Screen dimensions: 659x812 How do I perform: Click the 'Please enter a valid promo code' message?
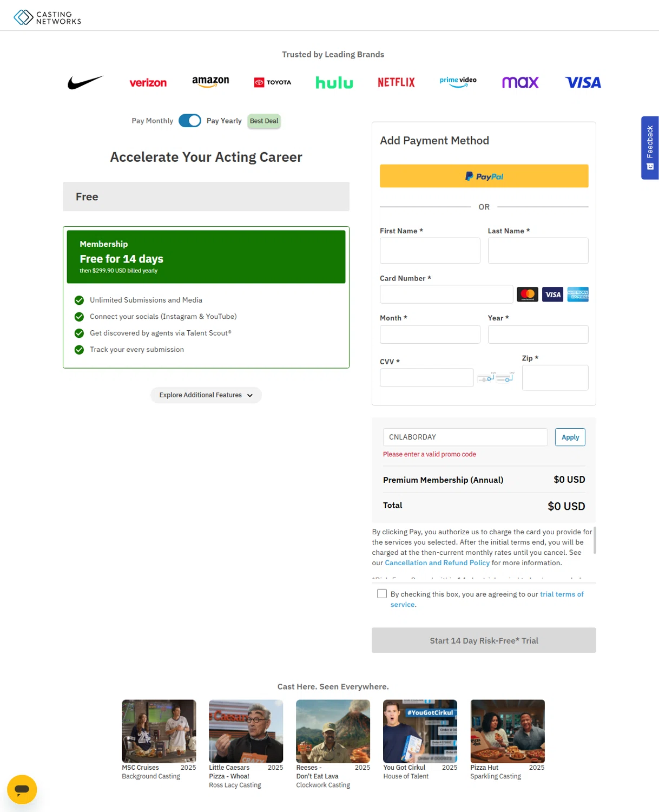pos(430,455)
